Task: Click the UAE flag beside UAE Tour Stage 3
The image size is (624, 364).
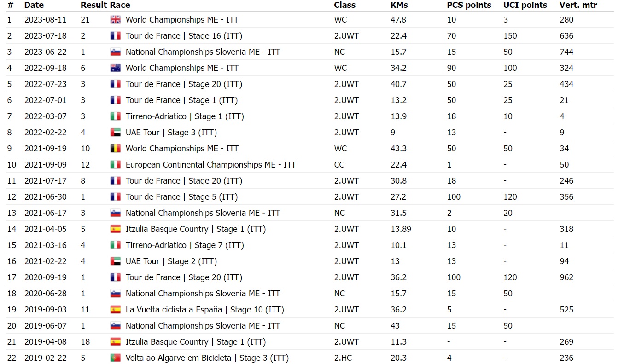Action: point(116,133)
